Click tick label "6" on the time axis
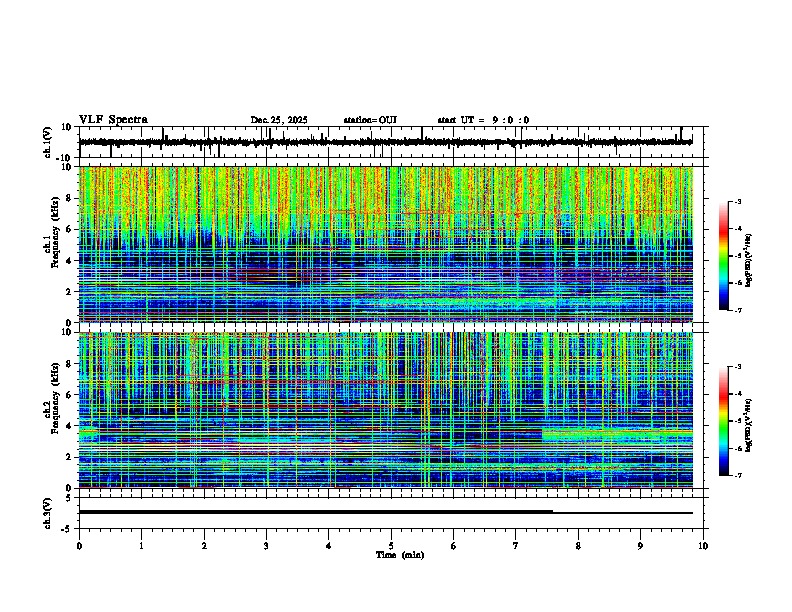 click(454, 546)
